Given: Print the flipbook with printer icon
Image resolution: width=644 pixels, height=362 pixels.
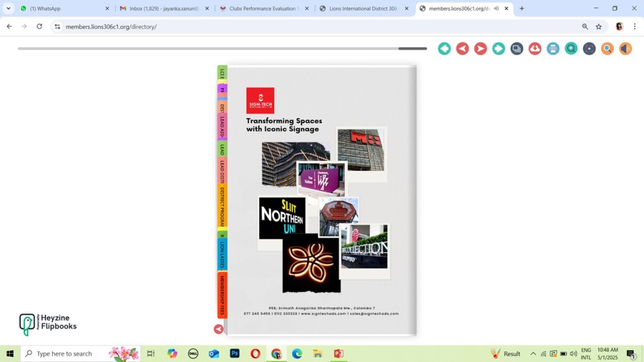Looking at the screenshot, I should pyautogui.click(x=553, y=48).
